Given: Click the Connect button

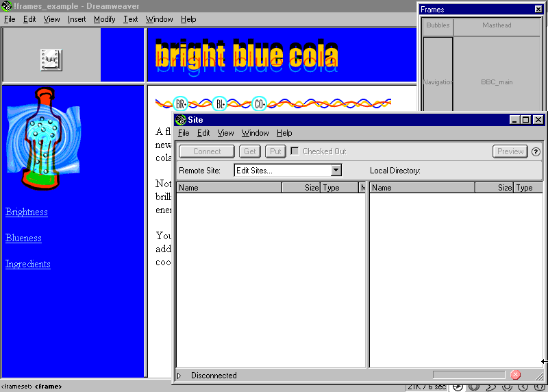Looking at the screenshot, I should click(207, 151).
